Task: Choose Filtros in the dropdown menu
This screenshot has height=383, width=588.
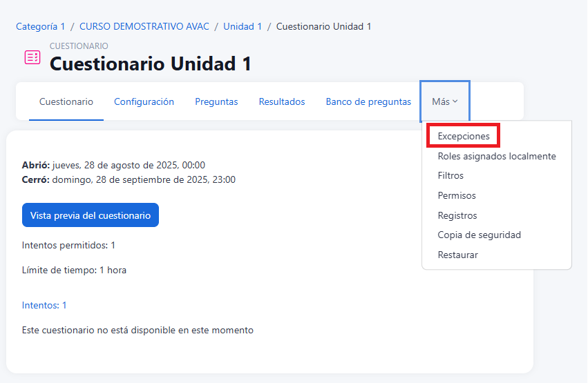Action: pyautogui.click(x=451, y=176)
